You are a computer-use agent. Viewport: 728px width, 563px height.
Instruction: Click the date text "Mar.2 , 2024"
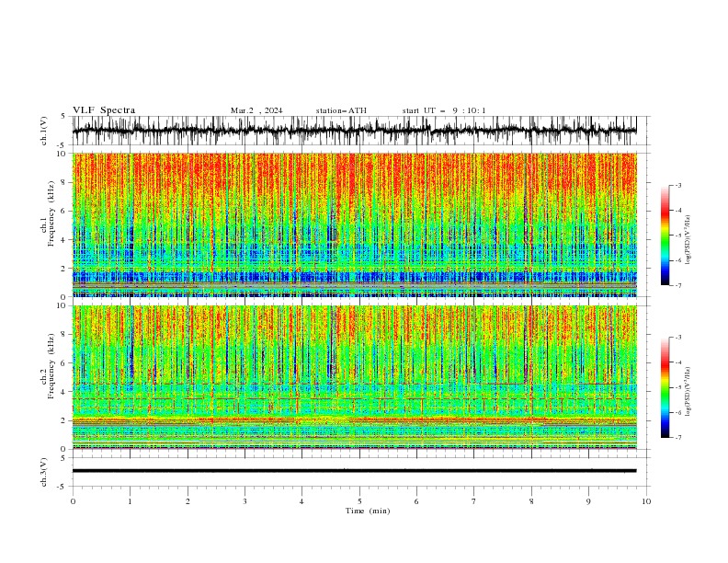tap(256, 110)
